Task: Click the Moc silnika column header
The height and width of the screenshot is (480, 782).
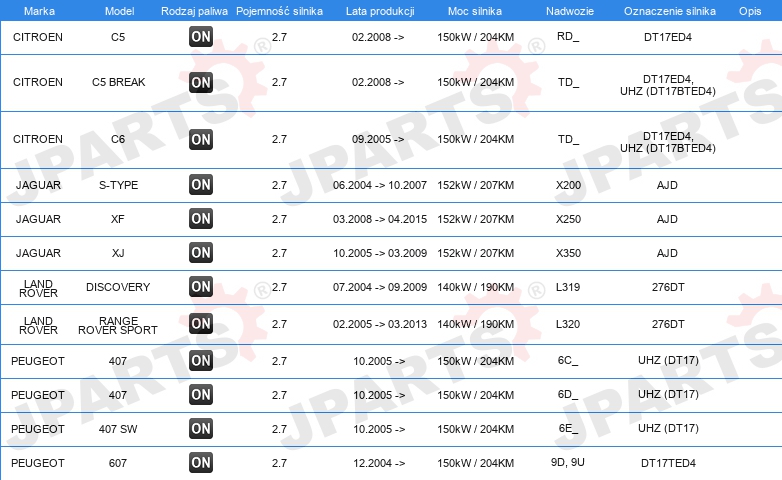Action: (x=475, y=11)
